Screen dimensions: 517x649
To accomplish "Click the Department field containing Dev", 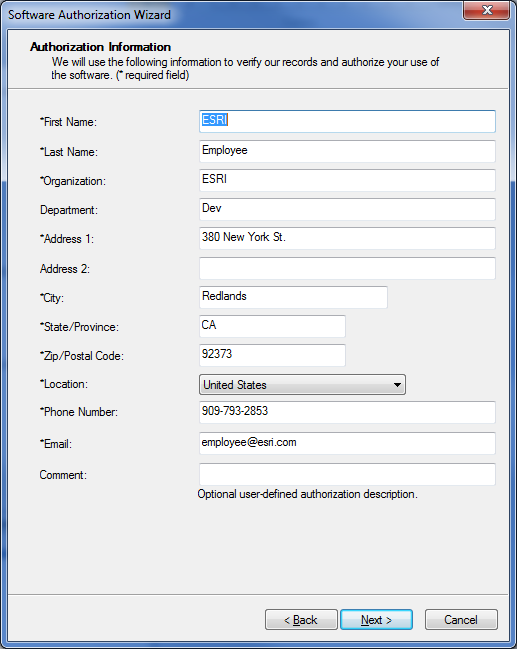I will click(347, 209).
